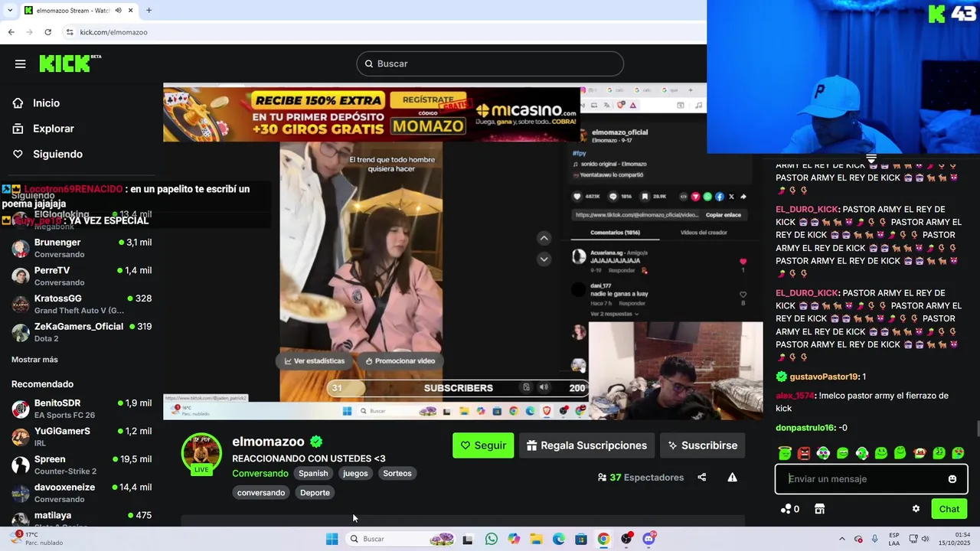
Task: Open Microsoft Edge from the taskbar
Action: (559, 539)
